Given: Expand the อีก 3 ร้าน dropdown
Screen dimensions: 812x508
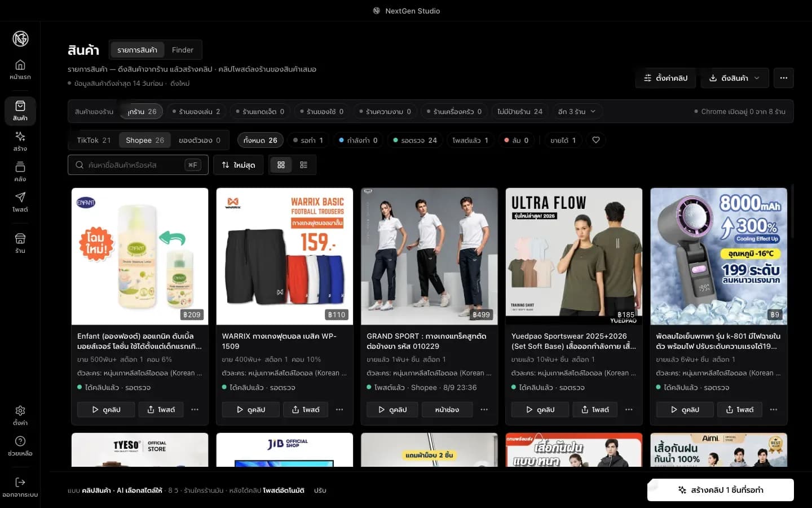Looking at the screenshot, I should point(577,111).
